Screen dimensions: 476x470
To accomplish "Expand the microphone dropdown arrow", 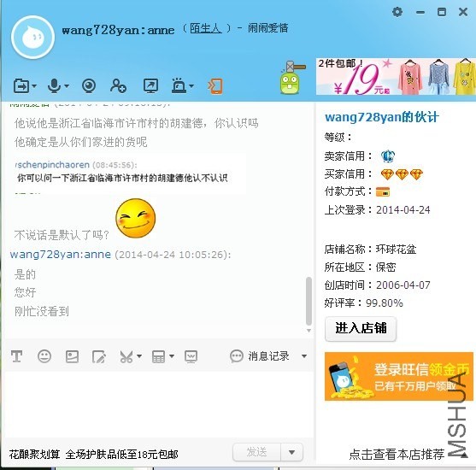I will pos(67,86).
